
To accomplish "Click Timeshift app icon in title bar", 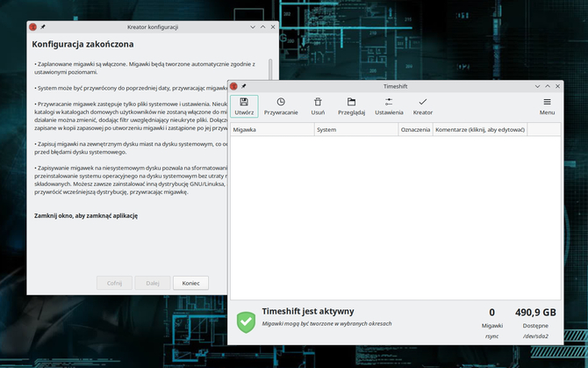I will 233,86.
